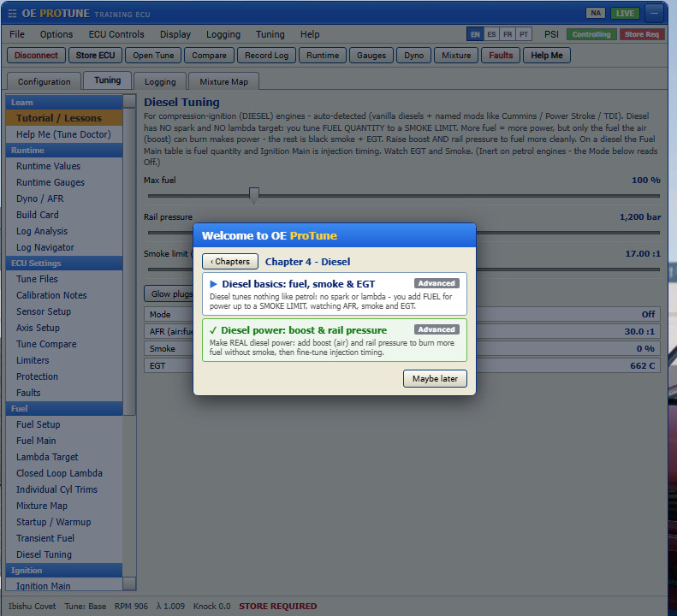This screenshot has width=677, height=616.
Task: Click the Store Req status badge
Action: coord(642,34)
